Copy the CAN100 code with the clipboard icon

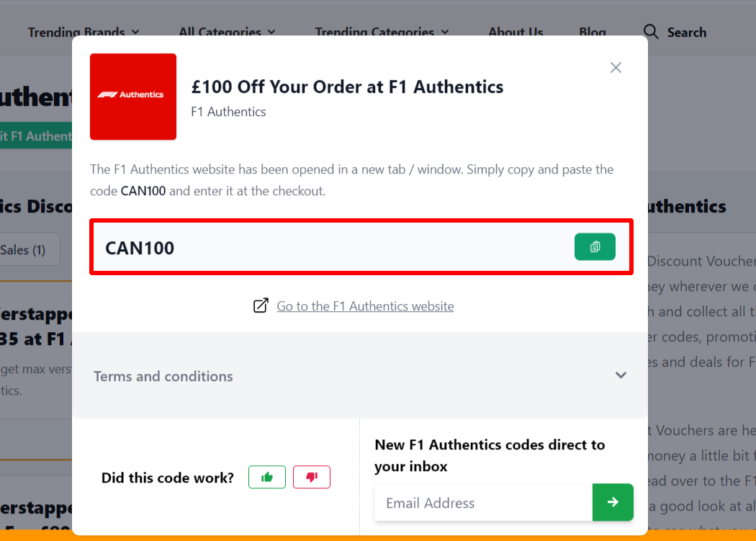point(595,247)
